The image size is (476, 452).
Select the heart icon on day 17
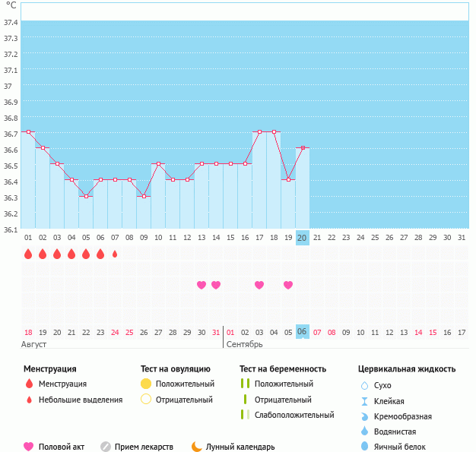[259, 285]
